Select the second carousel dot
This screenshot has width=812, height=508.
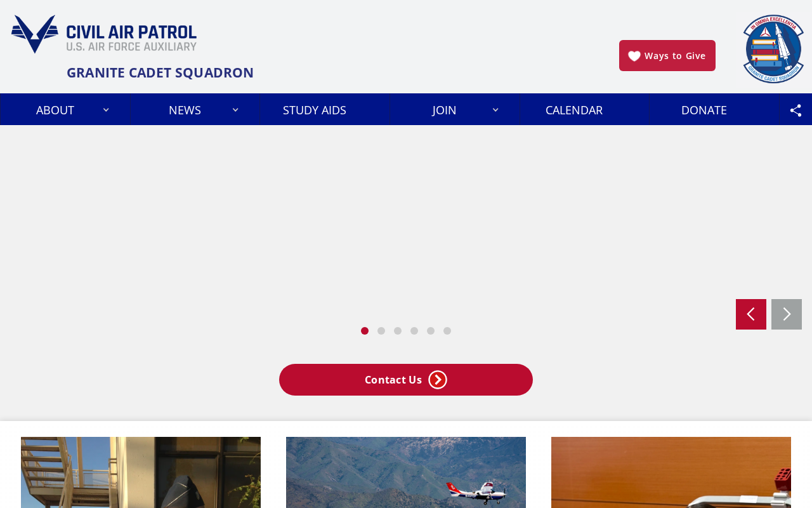click(x=381, y=331)
